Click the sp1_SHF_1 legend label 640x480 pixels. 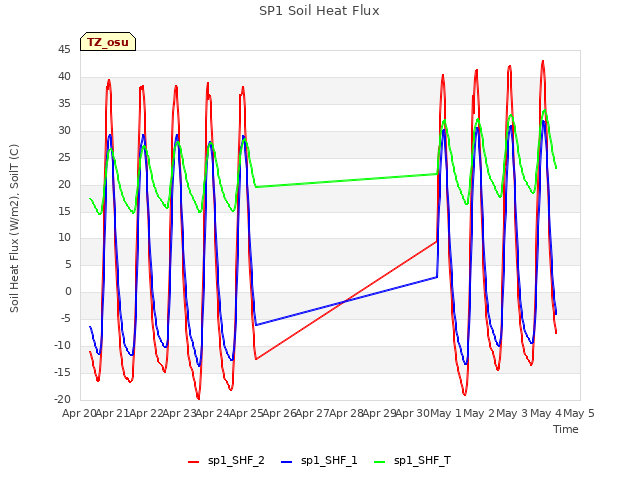329,461
